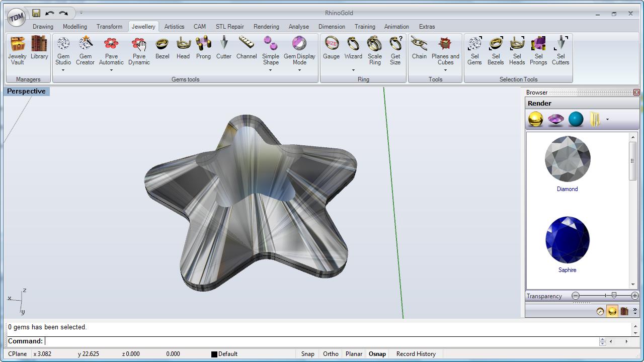The height and width of the screenshot is (362, 644).
Task: Switch to the Artistics ribbon tab
Action: pyautogui.click(x=174, y=27)
